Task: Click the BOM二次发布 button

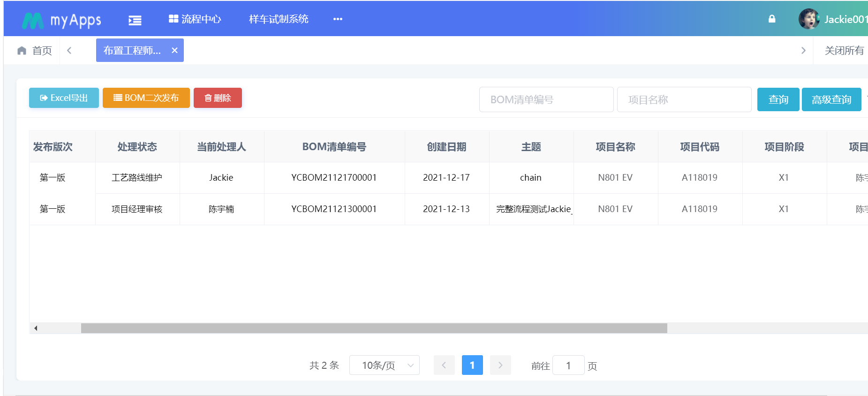Action: click(x=146, y=98)
